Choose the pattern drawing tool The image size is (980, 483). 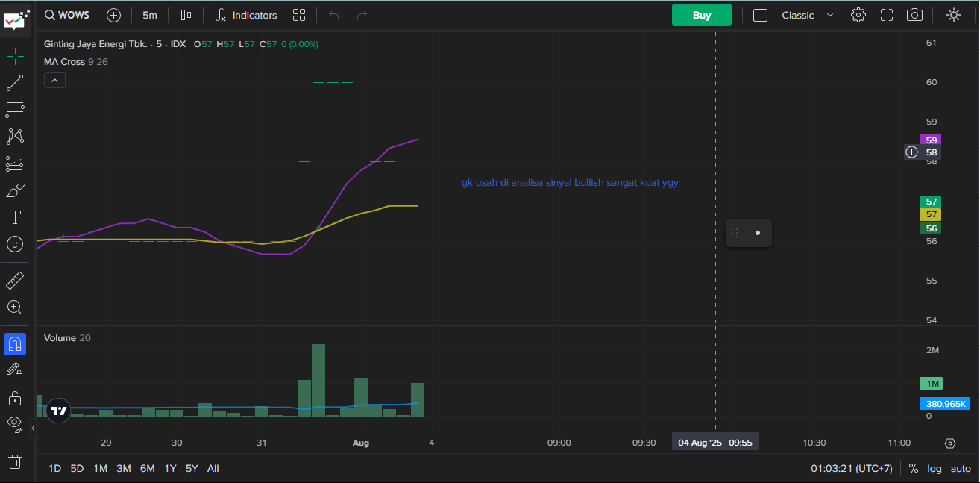[x=15, y=137]
